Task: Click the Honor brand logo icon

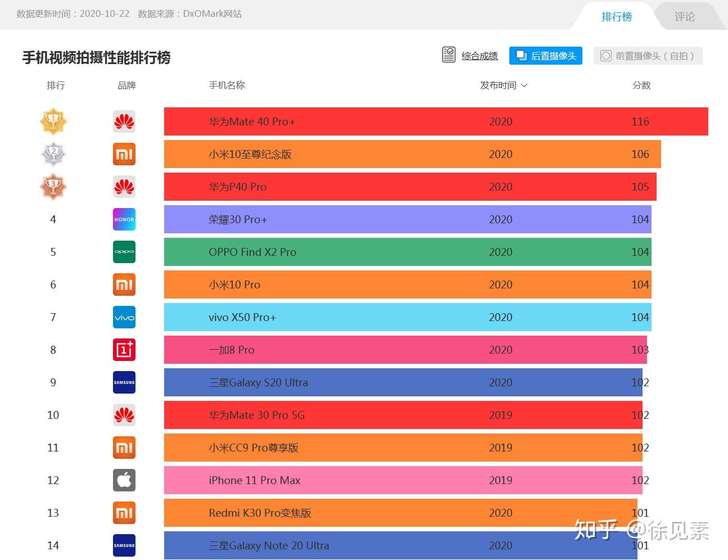Action: pyautogui.click(x=124, y=219)
